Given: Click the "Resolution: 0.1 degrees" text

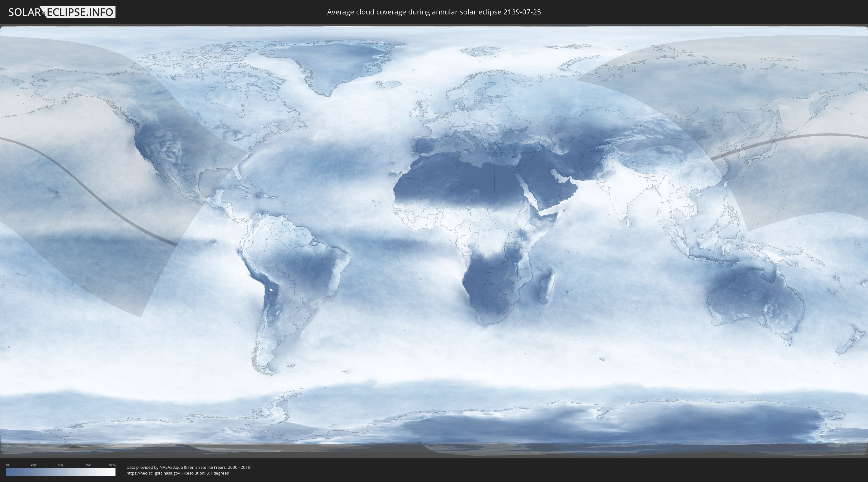Looking at the screenshot, I should coord(206,473).
